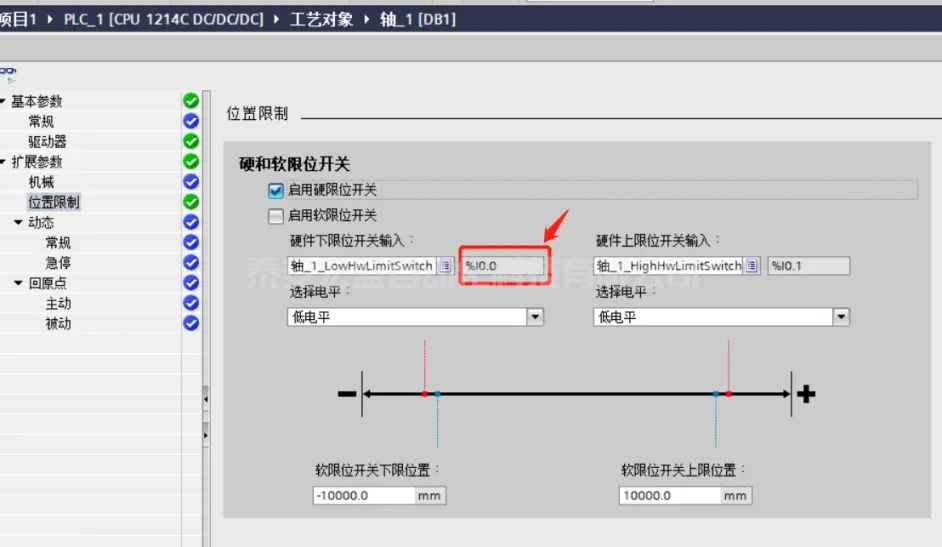
Task: Click green status icon next to 位置限制
Action: (191, 202)
